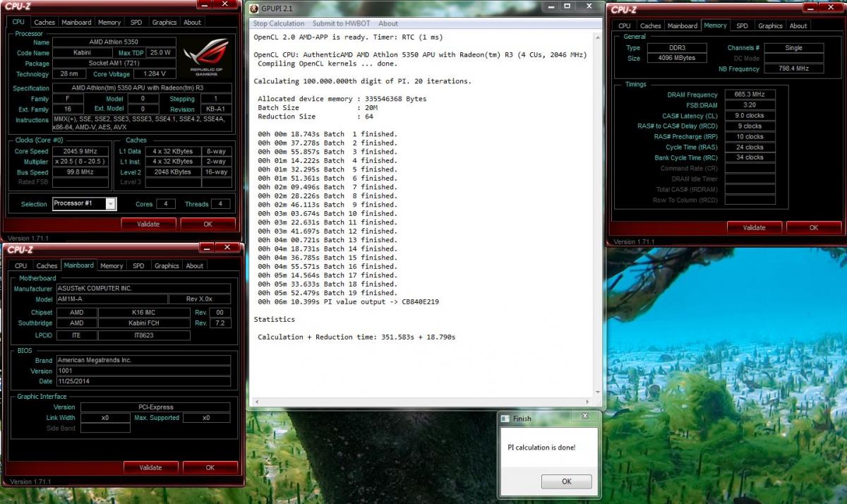Screen dimensions: 847x504
Task: Switch to Caches tab in top-left CPU-Z
Action: (44, 23)
